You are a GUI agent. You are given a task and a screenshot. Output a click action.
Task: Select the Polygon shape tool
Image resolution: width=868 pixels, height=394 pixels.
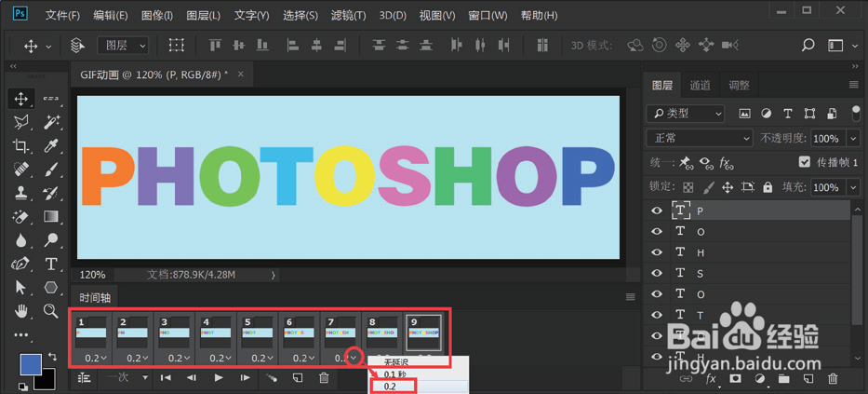(51, 287)
